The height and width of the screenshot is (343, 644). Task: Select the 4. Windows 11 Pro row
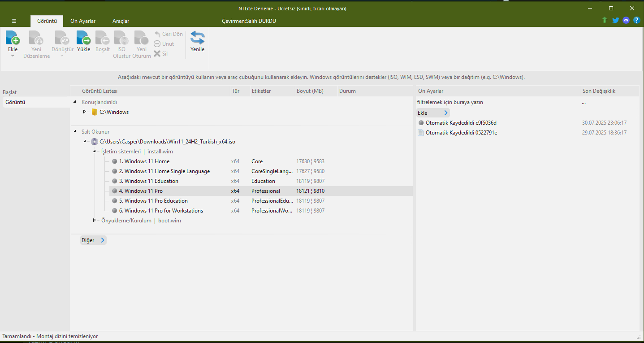(x=261, y=191)
